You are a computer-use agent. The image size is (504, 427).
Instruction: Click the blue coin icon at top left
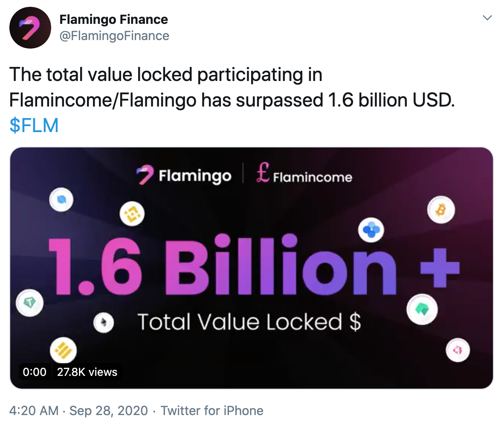pyautogui.click(x=61, y=200)
